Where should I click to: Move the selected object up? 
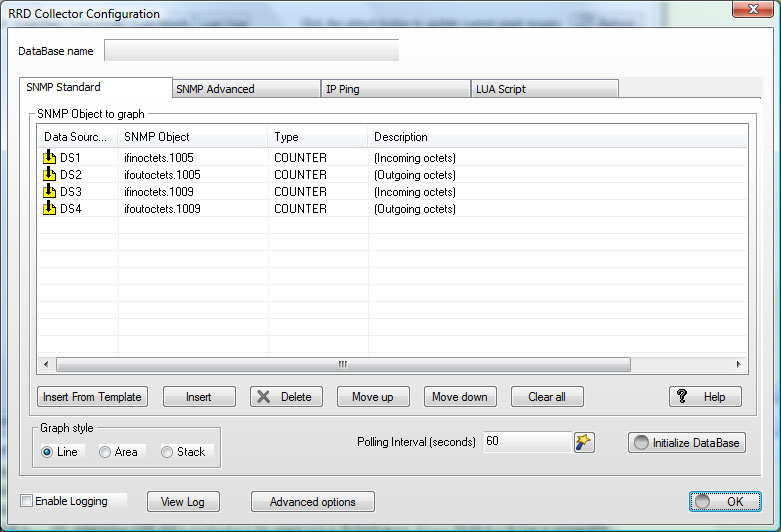[373, 397]
